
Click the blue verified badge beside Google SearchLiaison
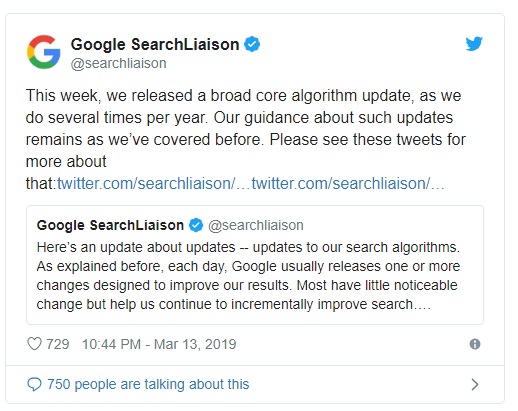click(x=252, y=44)
